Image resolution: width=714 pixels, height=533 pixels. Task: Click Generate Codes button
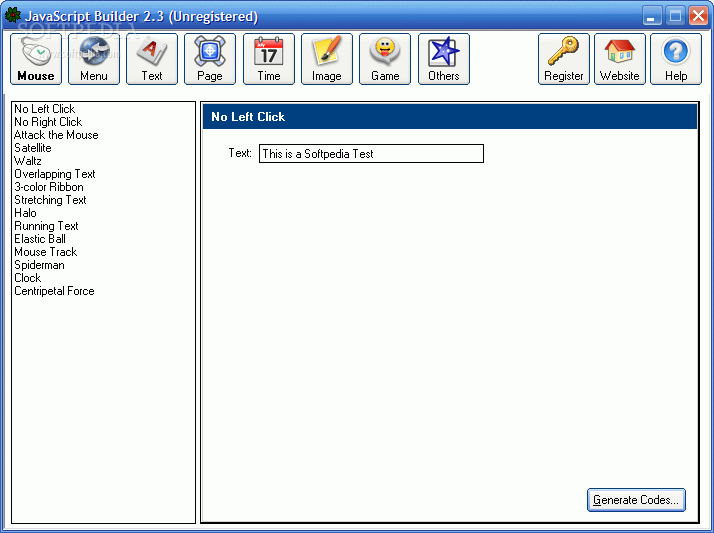[x=636, y=500]
